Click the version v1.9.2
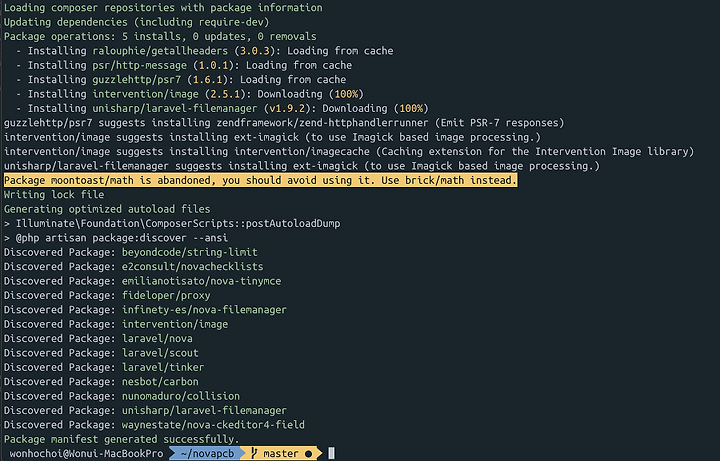The width and height of the screenshot is (720, 461). pyautogui.click(x=287, y=108)
